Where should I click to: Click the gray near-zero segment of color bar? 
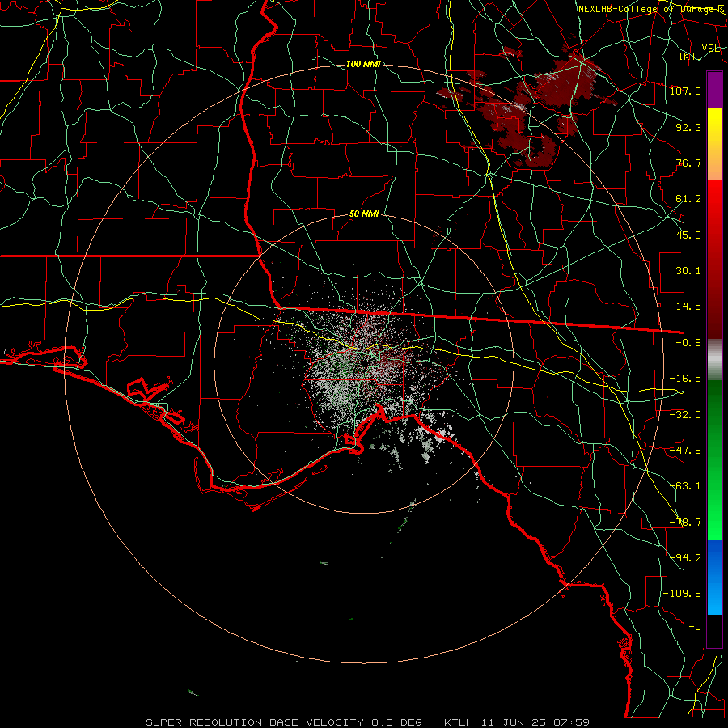(714, 359)
